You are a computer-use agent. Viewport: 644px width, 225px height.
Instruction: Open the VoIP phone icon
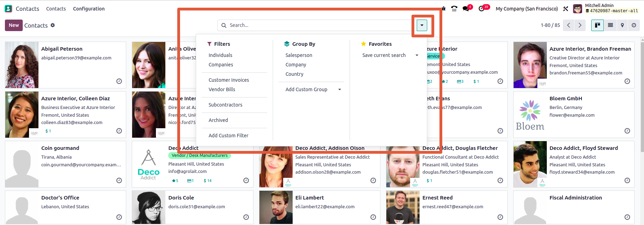(454, 9)
